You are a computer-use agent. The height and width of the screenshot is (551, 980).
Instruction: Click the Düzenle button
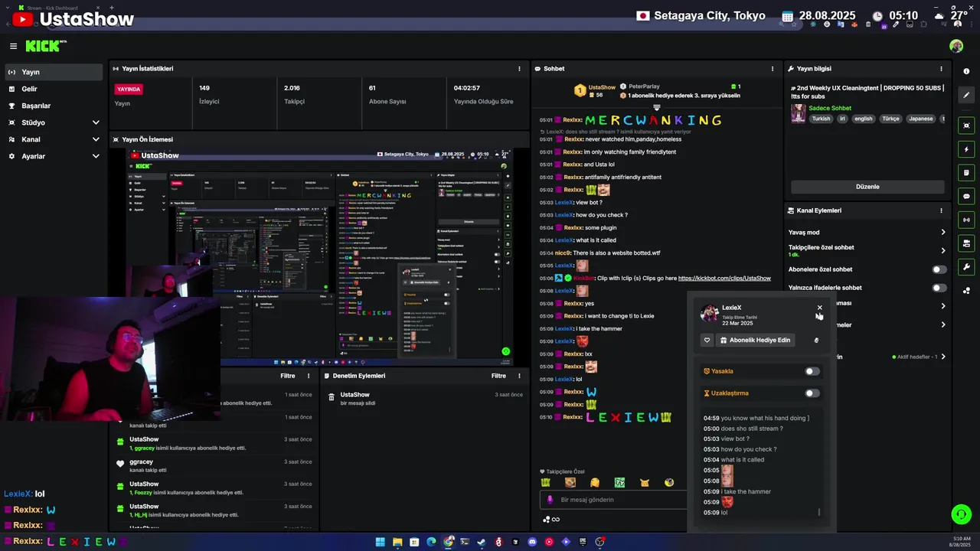click(x=867, y=187)
